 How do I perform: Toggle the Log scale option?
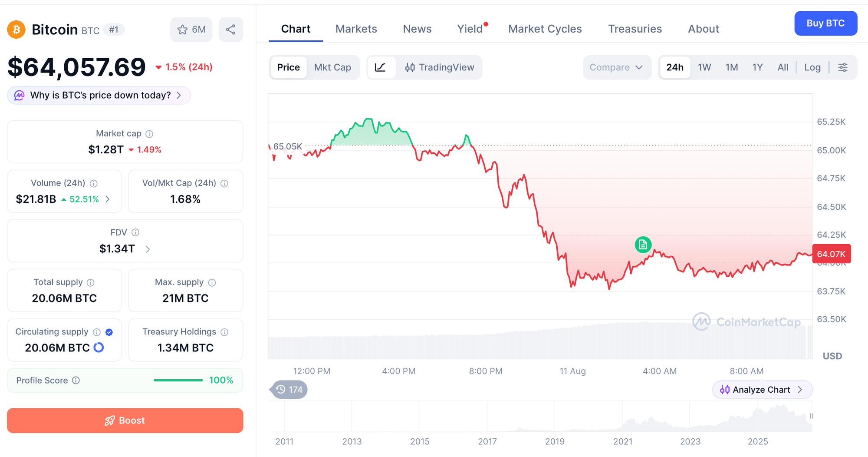(x=812, y=67)
